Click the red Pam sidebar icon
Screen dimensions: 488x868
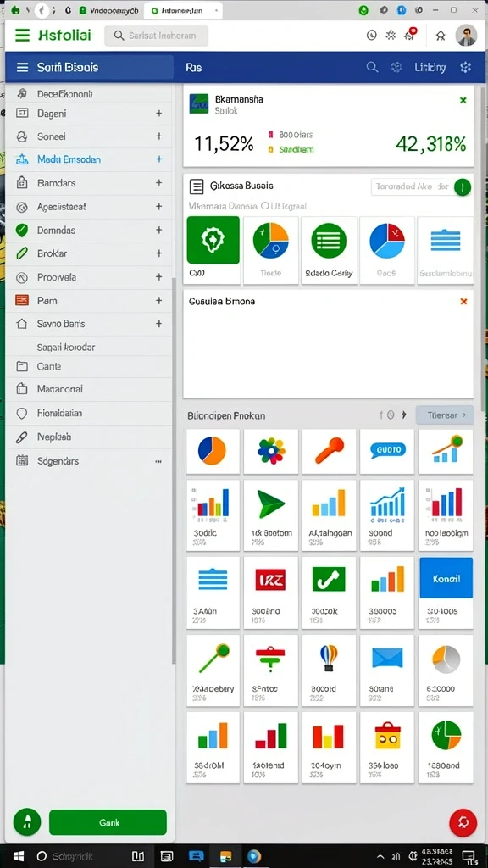click(x=21, y=301)
